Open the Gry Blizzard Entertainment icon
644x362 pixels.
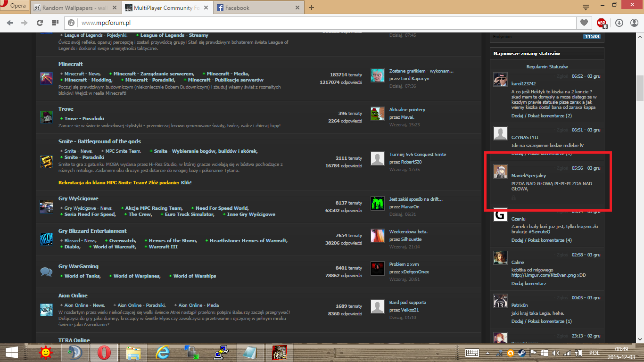pyautogui.click(x=46, y=239)
